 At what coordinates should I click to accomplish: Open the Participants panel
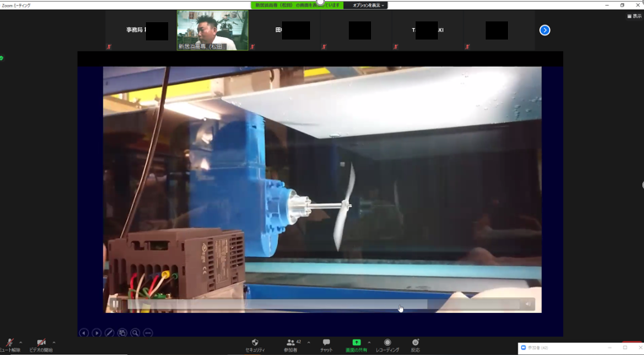(291, 345)
